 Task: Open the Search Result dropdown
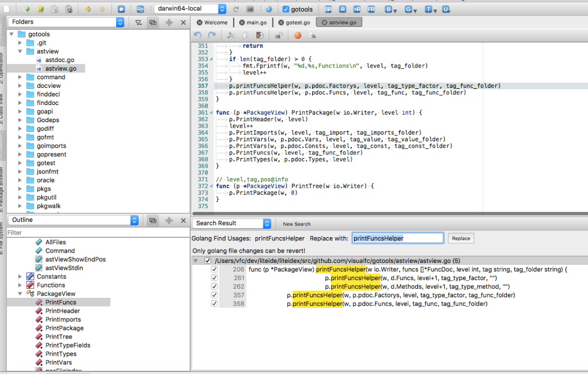231,224
